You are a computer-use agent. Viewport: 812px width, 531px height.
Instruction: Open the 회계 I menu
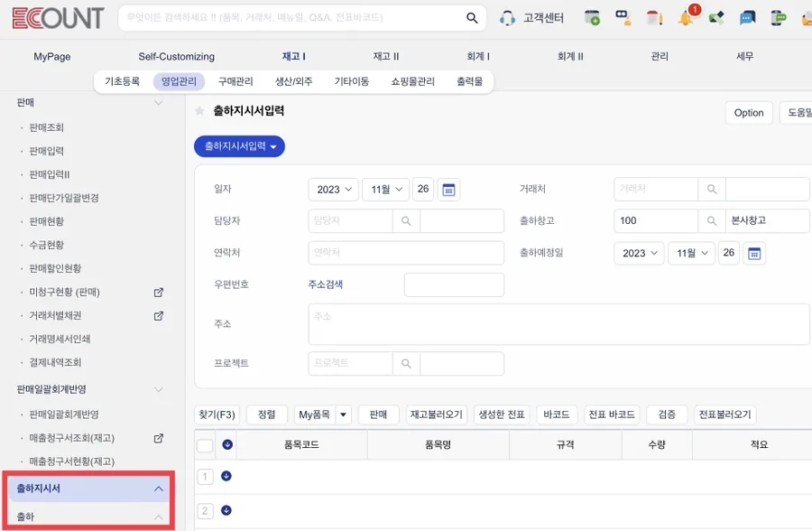[x=478, y=56]
